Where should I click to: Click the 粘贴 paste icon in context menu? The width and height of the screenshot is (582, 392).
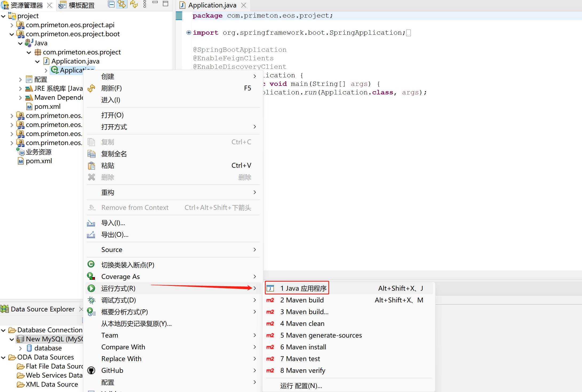click(91, 166)
